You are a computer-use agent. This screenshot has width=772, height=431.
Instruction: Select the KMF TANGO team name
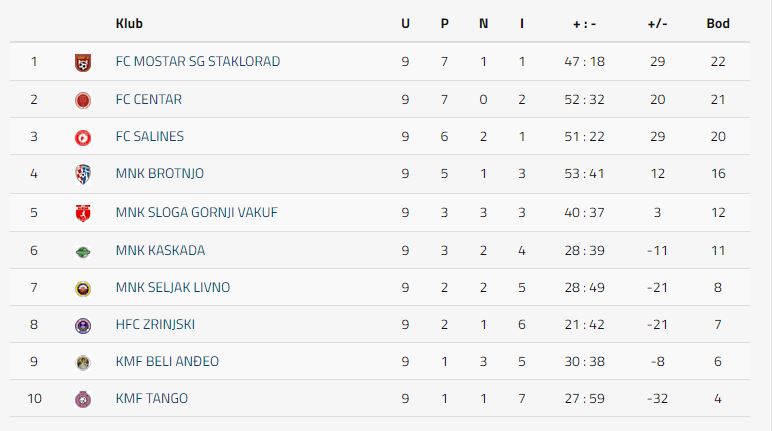[x=151, y=399]
